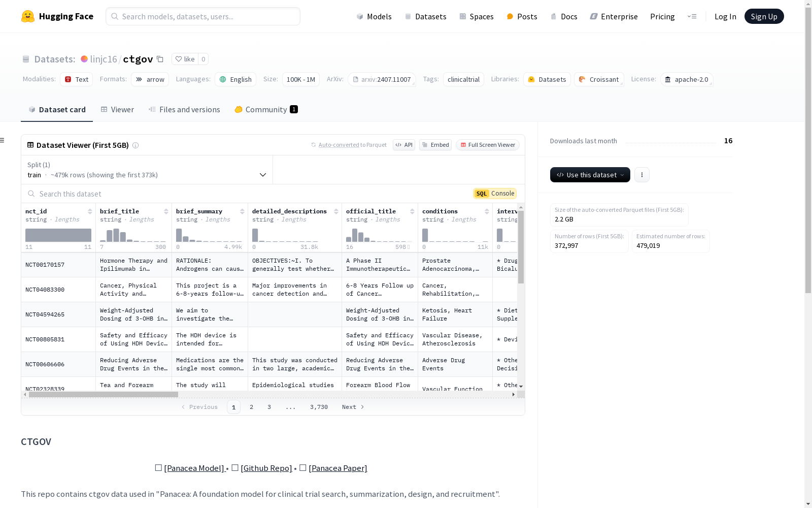The width and height of the screenshot is (812, 508).
Task: Switch to the Dataset card tab
Action: tap(57, 110)
